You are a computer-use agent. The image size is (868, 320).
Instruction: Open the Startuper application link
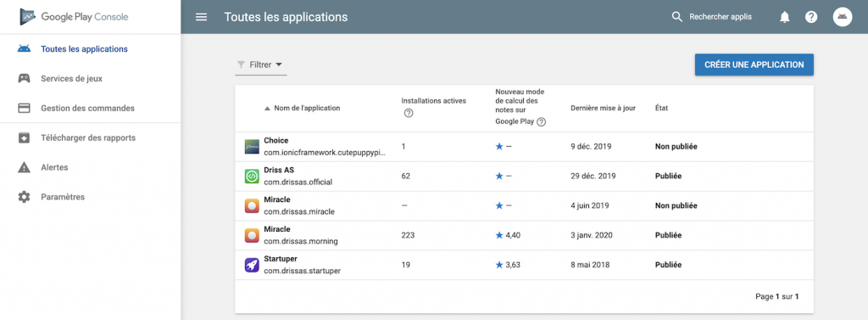281,258
